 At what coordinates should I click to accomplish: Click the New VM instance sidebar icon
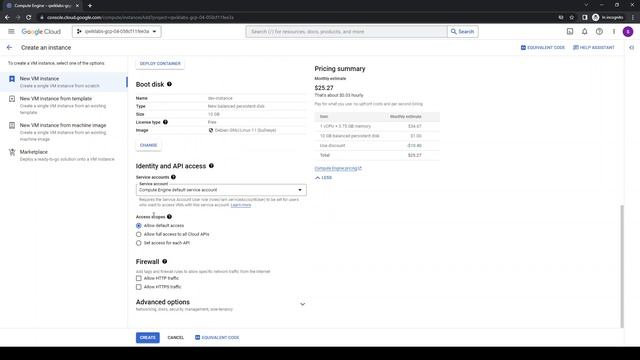coord(12,79)
